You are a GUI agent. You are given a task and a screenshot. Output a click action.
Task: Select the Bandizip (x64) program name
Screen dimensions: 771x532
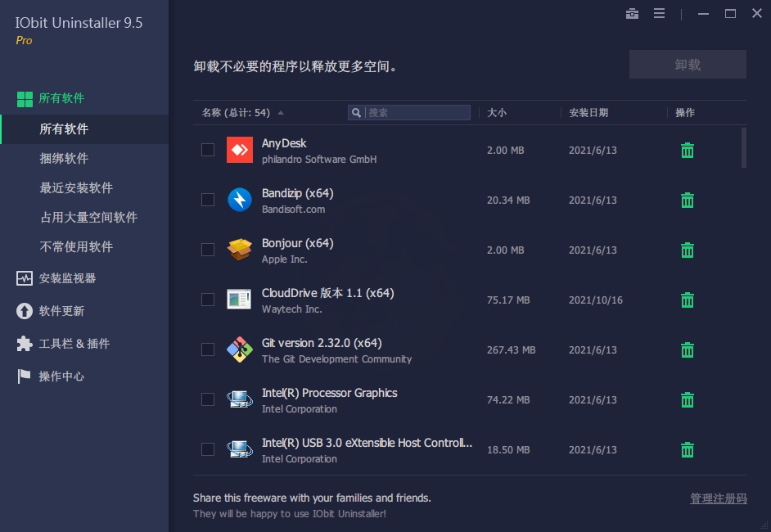(x=297, y=193)
